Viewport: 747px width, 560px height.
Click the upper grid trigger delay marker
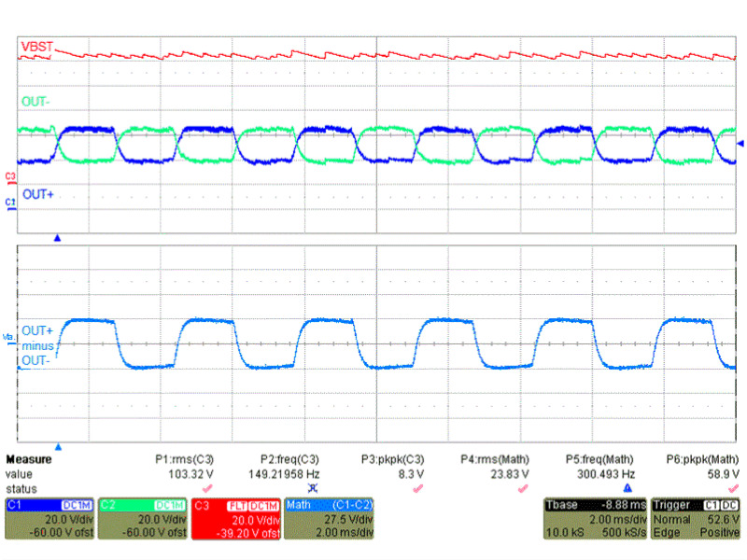point(58,239)
